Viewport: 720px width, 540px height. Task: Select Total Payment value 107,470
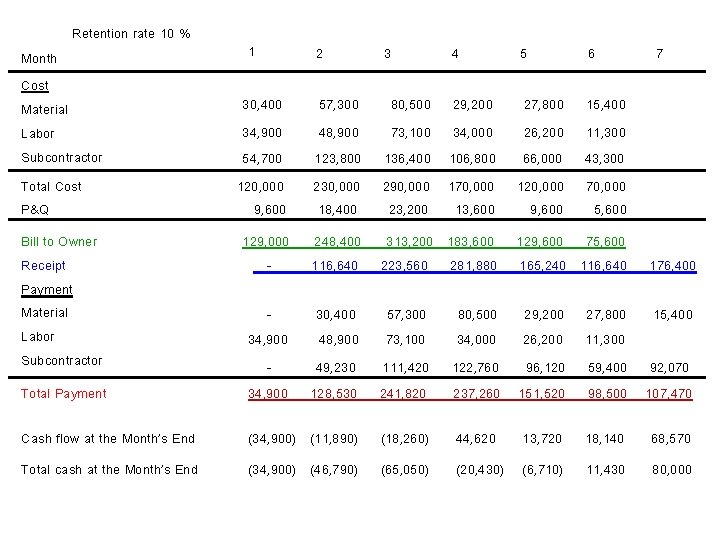[669, 394]
